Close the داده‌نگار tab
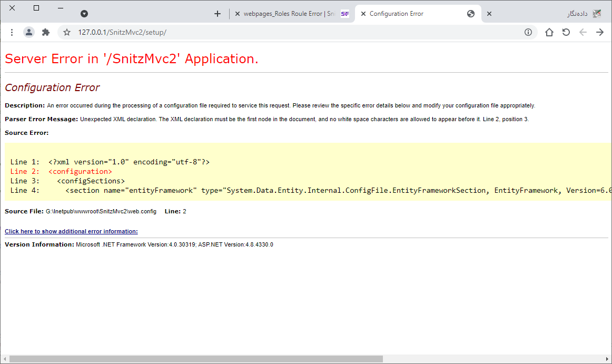 [x=489, y=14]
